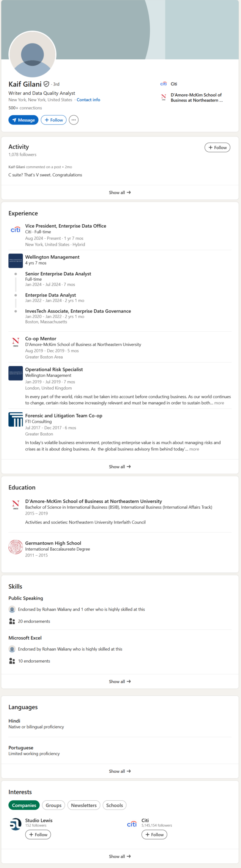Screen dimensions: 241x868
Task: Click Citi logo in Experience section
Action: coord(16,230)
